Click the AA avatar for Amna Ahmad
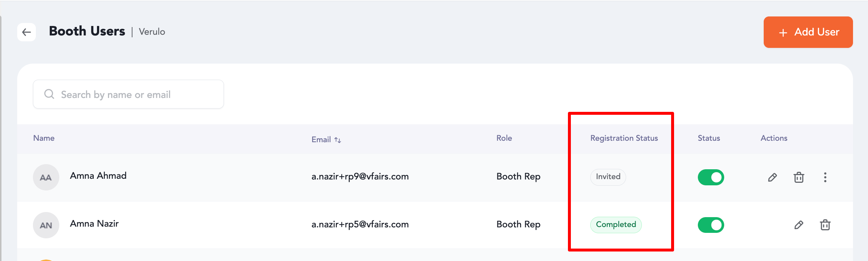This screenshot has height=261, width=868. 46,177
